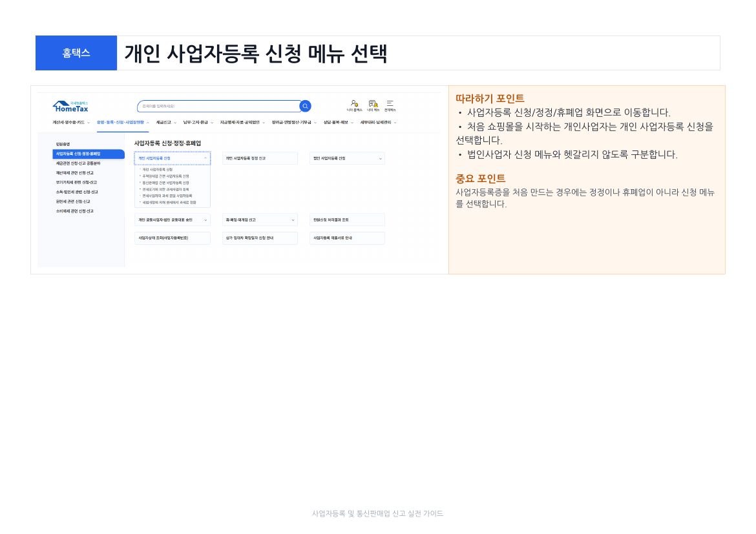Open 증명·등록·신청·사업장현황 top menu
The width and height of the screenshot is (756, 534).
click(123, 123)
